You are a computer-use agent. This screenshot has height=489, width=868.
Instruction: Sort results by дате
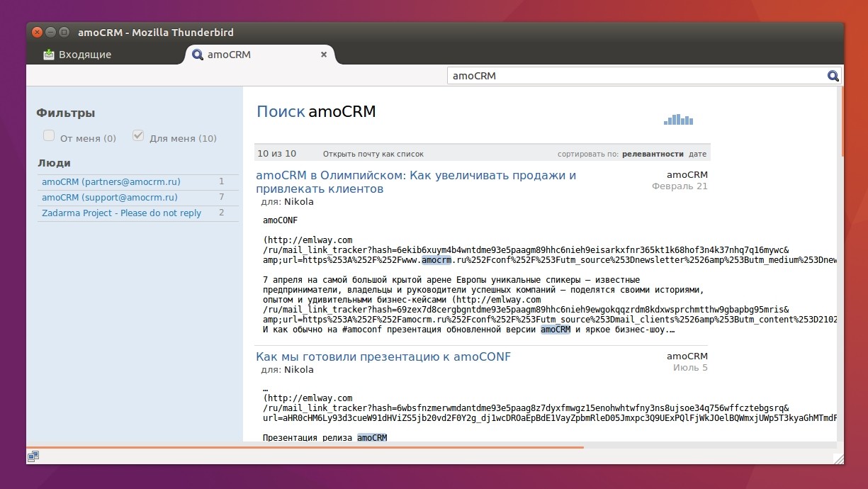(698, 154)
